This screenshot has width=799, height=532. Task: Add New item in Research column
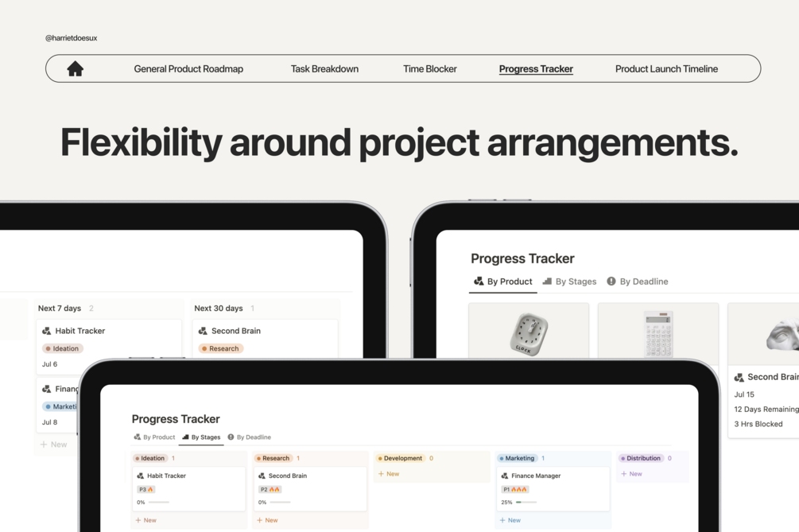[267, 520]
